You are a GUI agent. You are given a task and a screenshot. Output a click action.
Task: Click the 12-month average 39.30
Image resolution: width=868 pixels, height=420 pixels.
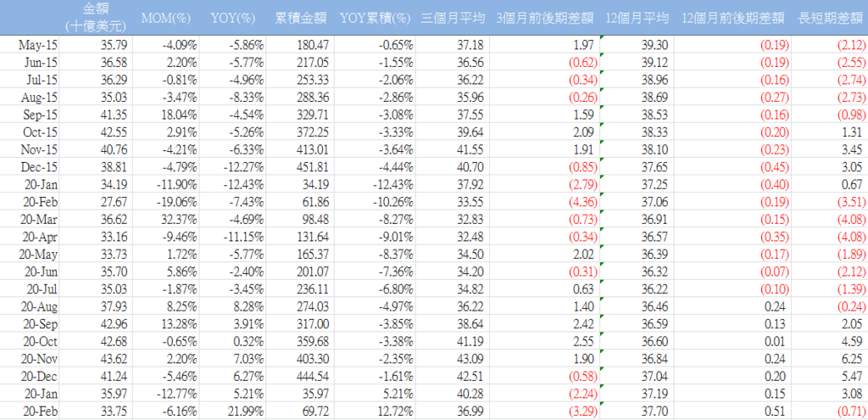coord(655,44)
